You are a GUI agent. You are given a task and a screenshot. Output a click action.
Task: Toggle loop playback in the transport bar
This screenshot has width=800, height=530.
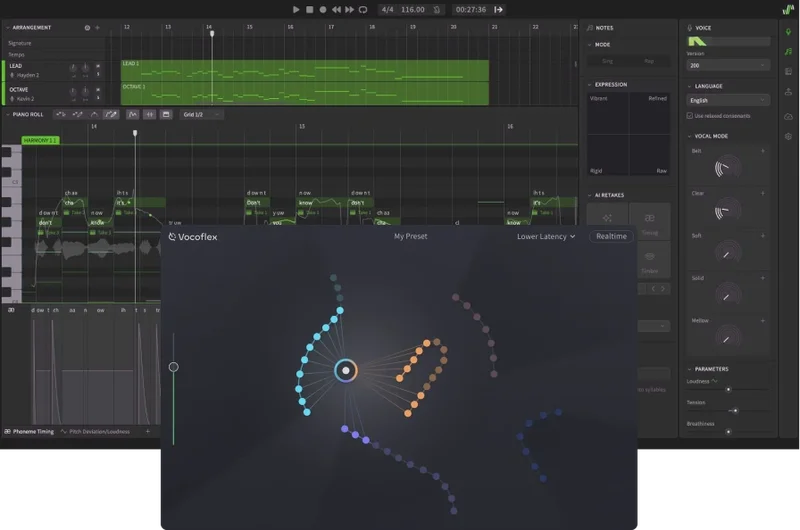pos(363,9)
